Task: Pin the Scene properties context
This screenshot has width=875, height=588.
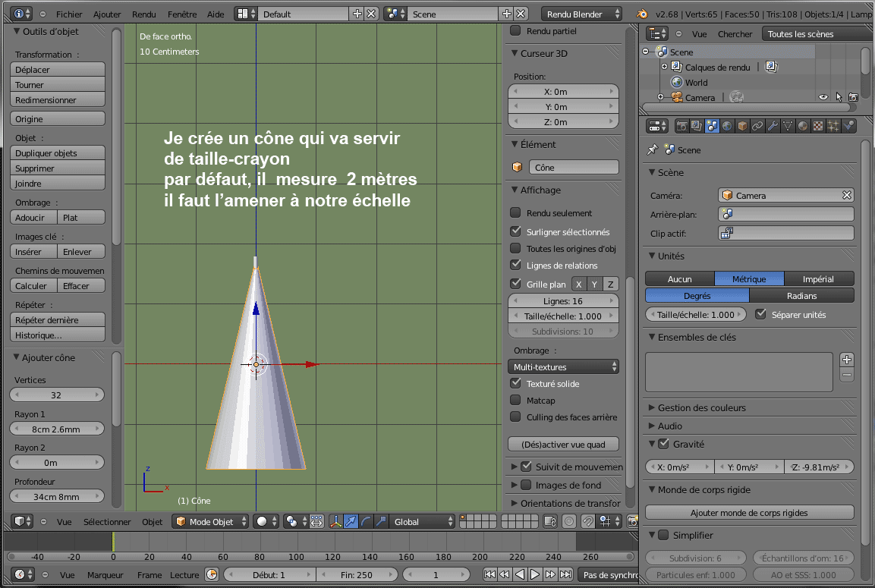Action: click(x=651, y=150)
